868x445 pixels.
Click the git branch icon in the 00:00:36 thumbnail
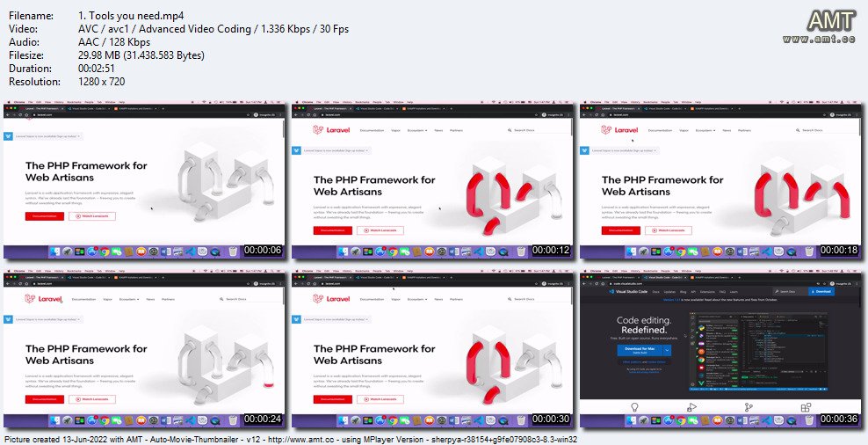(749, 407)
